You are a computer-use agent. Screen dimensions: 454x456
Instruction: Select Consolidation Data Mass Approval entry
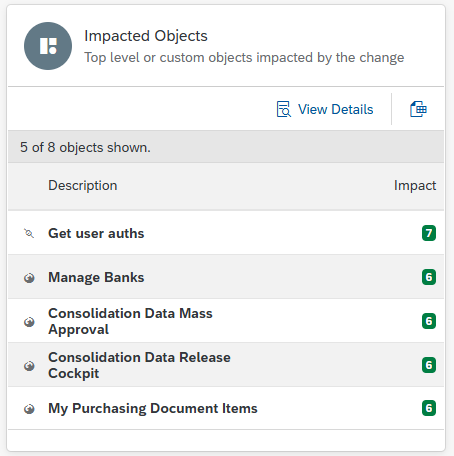(x=226, y=321)
